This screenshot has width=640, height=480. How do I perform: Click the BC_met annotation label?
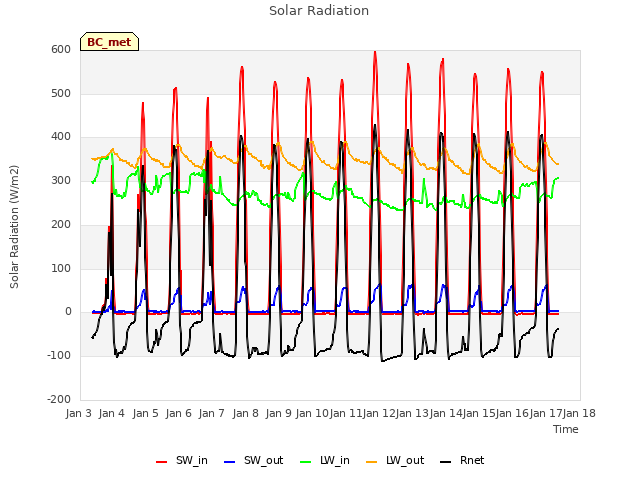click(x=109, y=42)
